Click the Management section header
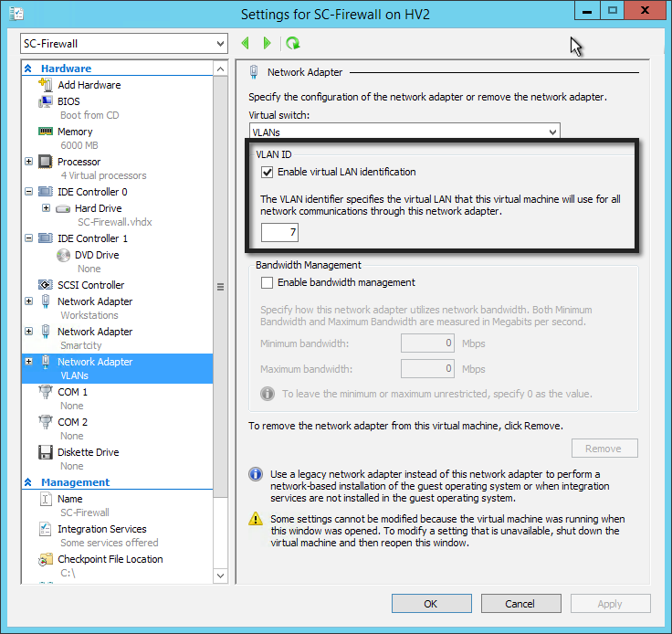 click(x=76, y=482)
